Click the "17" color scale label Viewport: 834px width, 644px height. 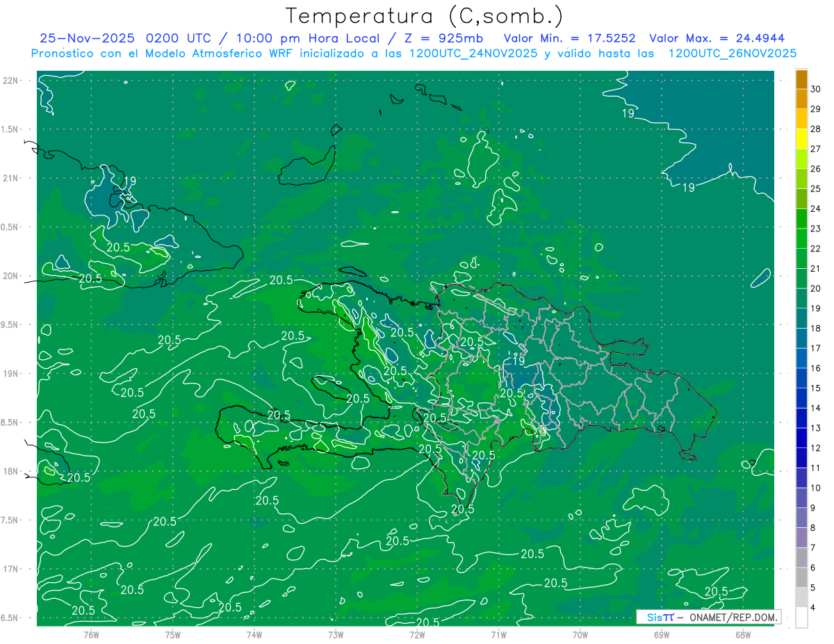tap(816, 348)
